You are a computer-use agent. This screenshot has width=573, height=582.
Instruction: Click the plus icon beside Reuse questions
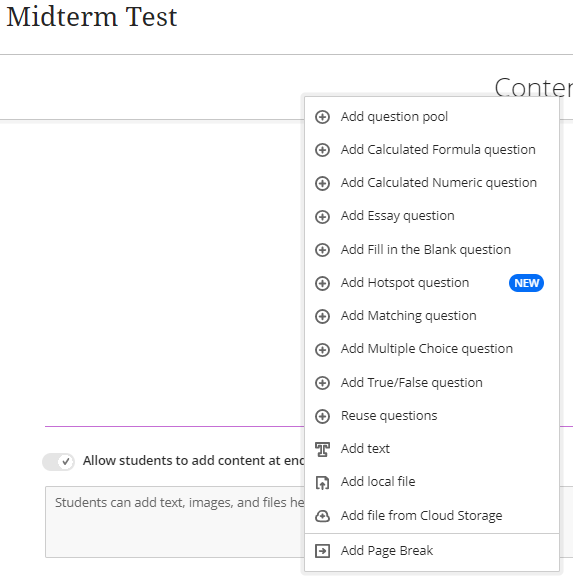tap(322, 416)
